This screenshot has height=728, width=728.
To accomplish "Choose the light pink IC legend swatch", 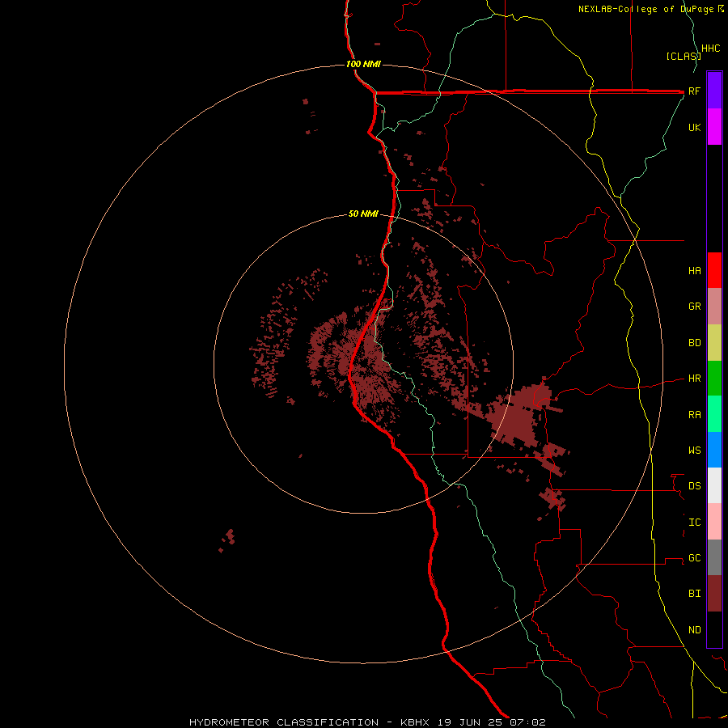I will click(714, 522).
